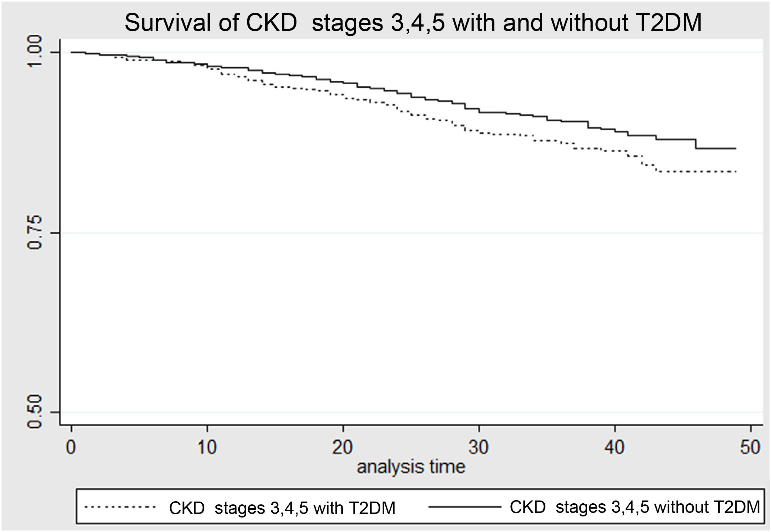Click the right end of the dotted survival curve
Image resolution: width=771 pixels, height=532 pixels.
point(736,172)
